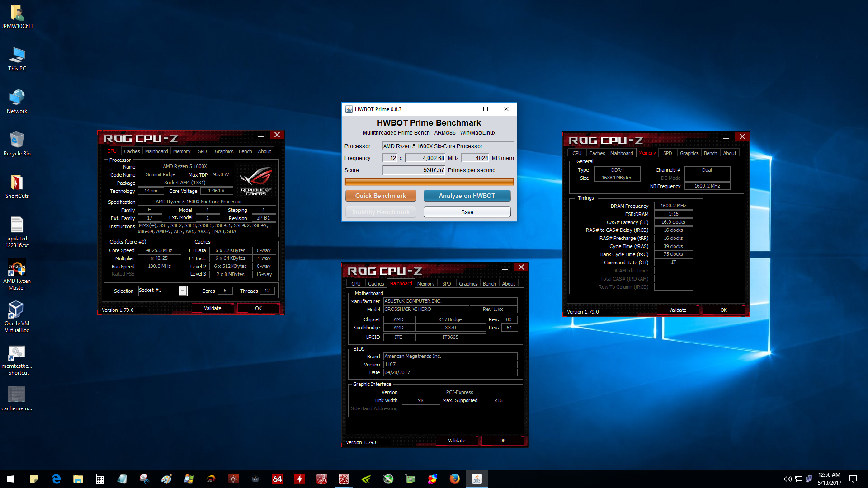Select the cachemem image file icon
The width and height of the screenshot is (868, 488).
[17, 399]
